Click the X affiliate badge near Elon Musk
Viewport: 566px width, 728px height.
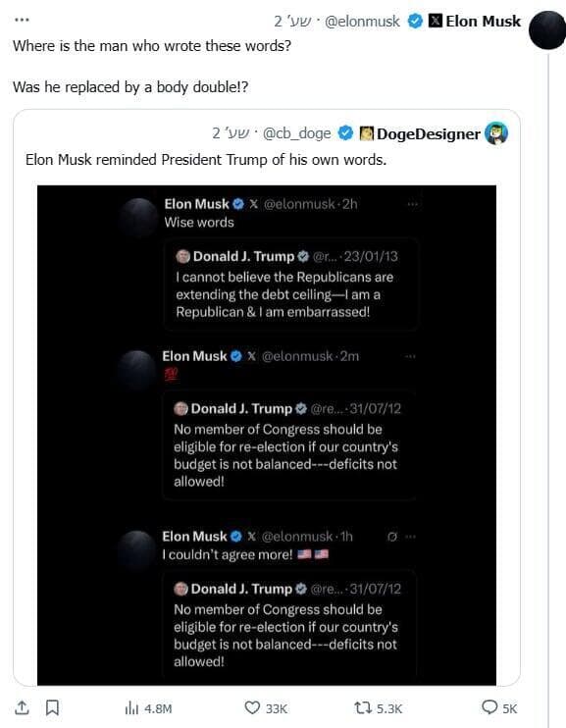coord(435,21)
